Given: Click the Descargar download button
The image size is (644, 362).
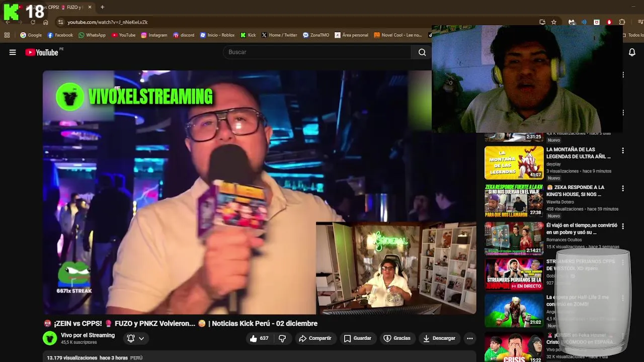Looking at the screenshot, I should tap(439, 338).
